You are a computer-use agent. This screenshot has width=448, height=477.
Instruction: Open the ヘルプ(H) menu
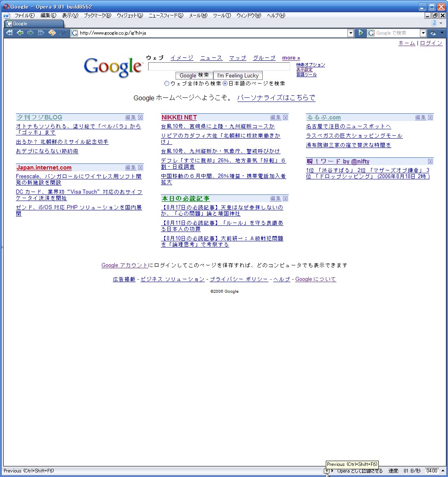click(276, 15)
